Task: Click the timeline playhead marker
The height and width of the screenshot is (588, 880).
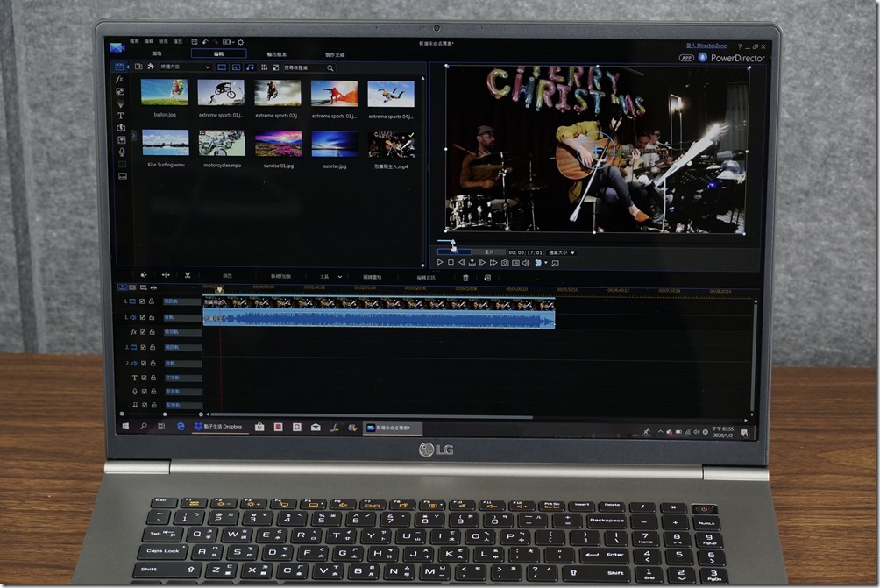Action: 219,289
